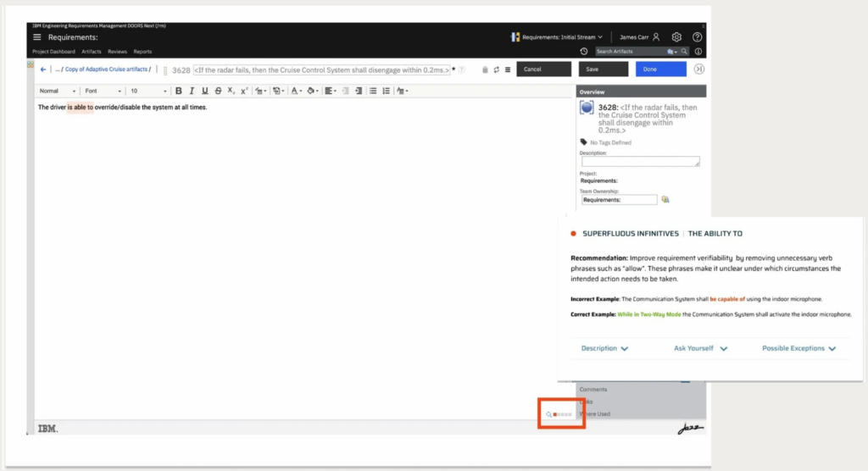Open the hamburger navigation menu
Screen dimensions: 868x471
pos(36,37)
